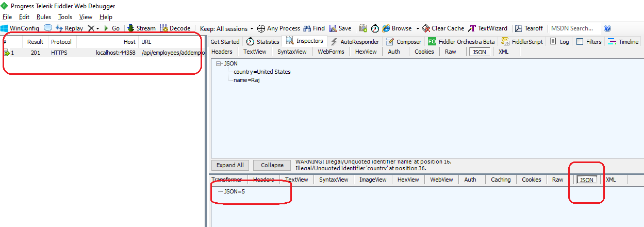Open Keep: All sessions dropdown
644x227 pixels.
pos(226,28)
